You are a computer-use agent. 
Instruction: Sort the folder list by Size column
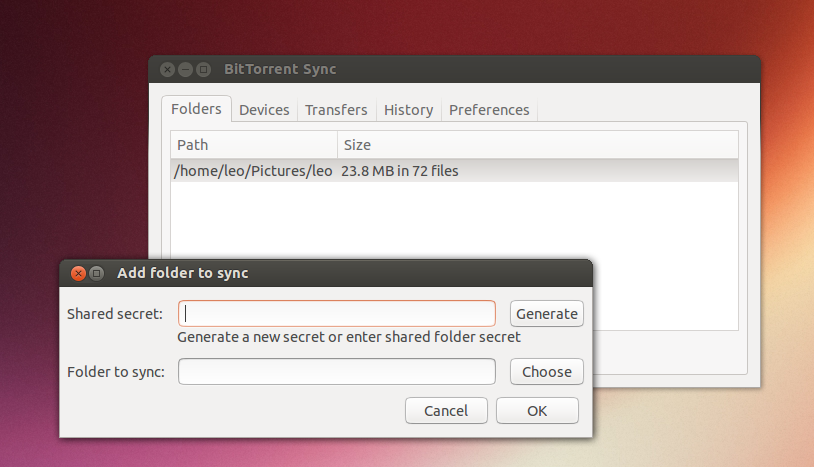537,145
